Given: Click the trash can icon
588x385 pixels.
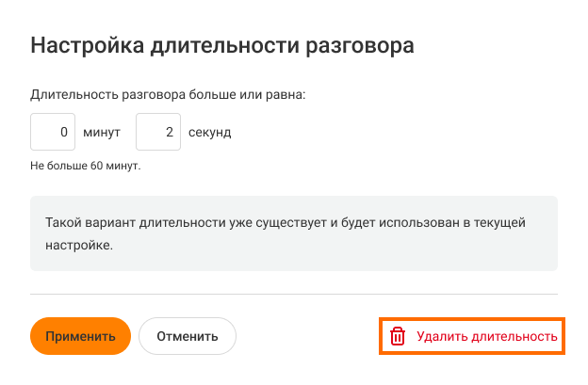Looking at the screenshot, I should pos(398,336).
